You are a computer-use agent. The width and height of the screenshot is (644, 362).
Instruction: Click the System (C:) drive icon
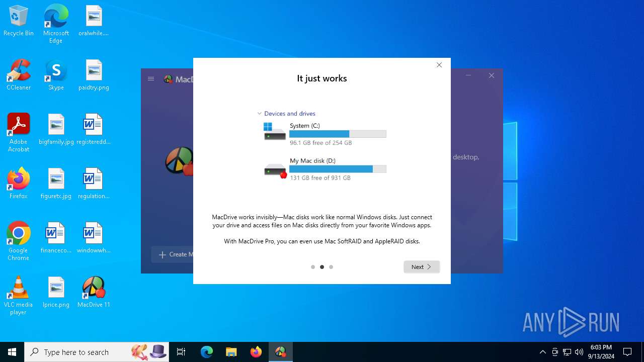tap(275, 131)
